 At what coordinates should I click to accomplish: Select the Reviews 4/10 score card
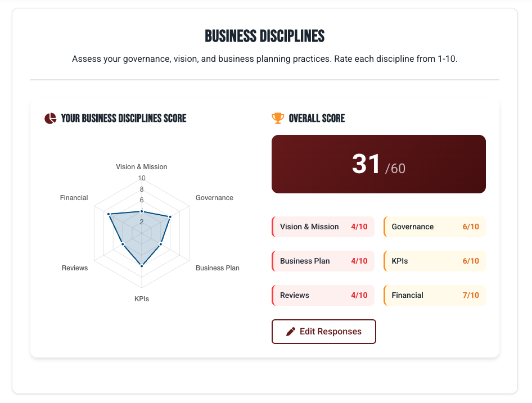323,295
